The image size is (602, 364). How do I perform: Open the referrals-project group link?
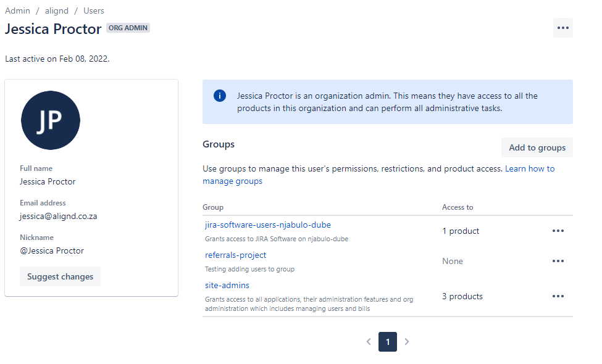235,255
